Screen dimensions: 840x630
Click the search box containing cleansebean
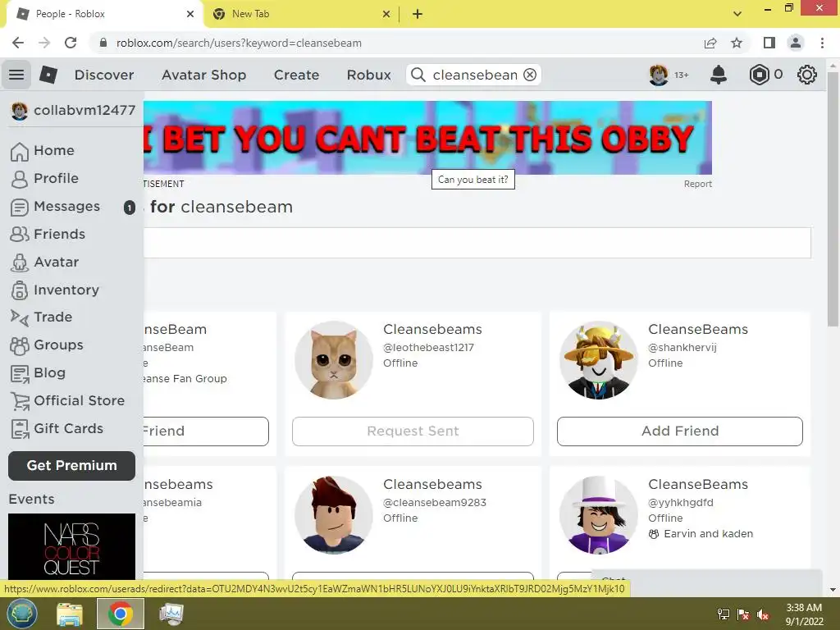pyautogui.click(x=474, y=75)
